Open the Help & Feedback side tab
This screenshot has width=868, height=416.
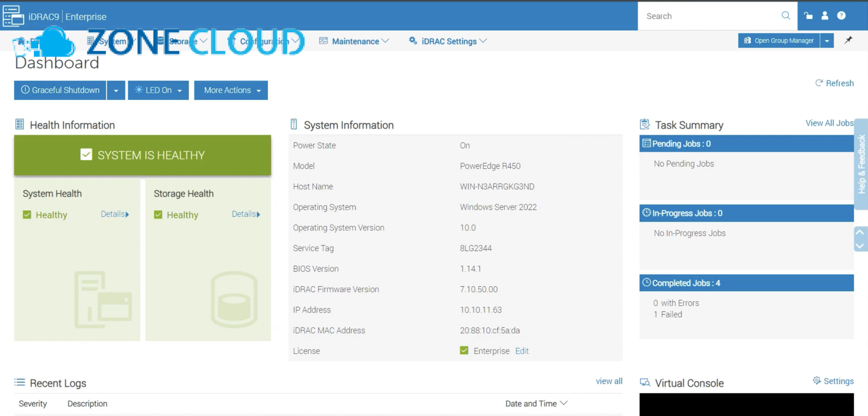click(x=861, y=164)
